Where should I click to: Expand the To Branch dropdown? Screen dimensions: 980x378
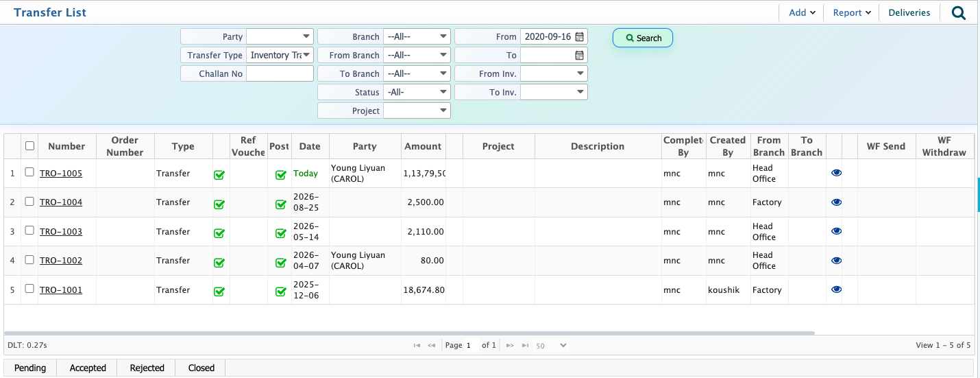click(x=417, y=73)
